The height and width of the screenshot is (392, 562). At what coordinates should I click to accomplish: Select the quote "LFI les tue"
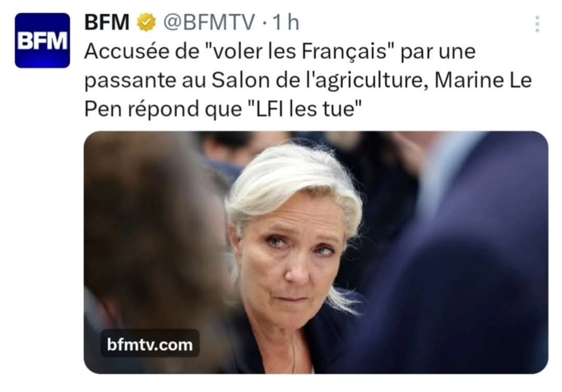tap(304, 109)
